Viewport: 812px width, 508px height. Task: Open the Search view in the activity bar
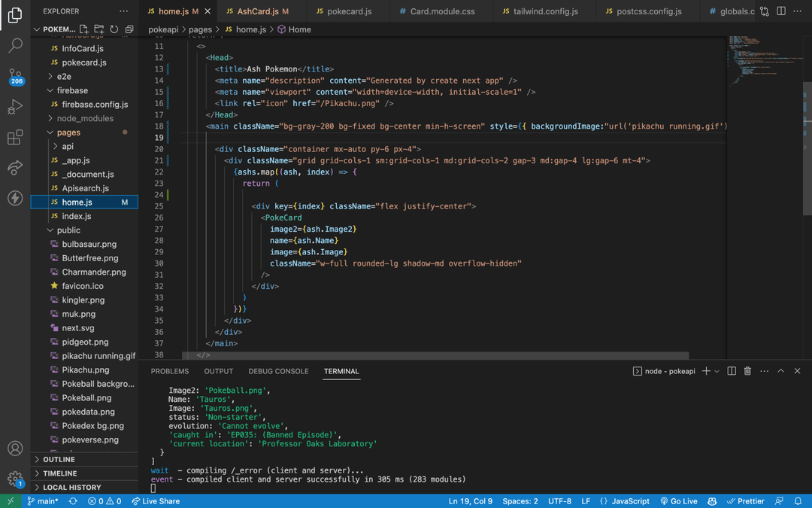(x=15, y=46)
